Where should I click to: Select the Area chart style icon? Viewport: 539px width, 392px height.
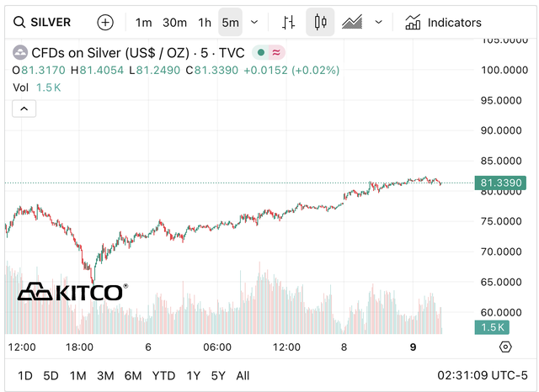tap(353, 23)
